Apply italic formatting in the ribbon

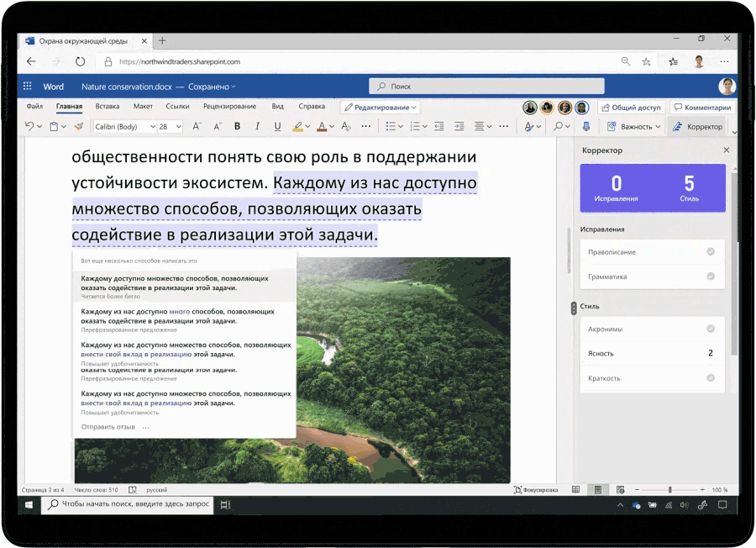click(256, 127)
